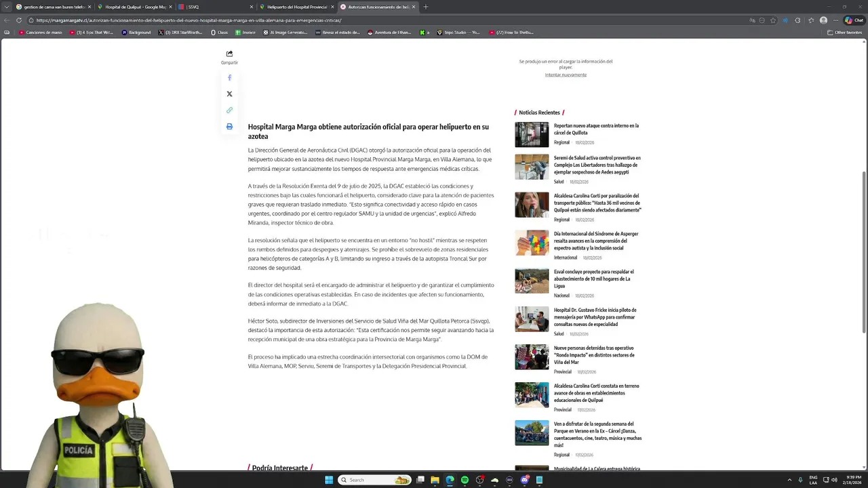
Task: Open 'AI Image Generato...' bookmark
Action: point(285,33)
